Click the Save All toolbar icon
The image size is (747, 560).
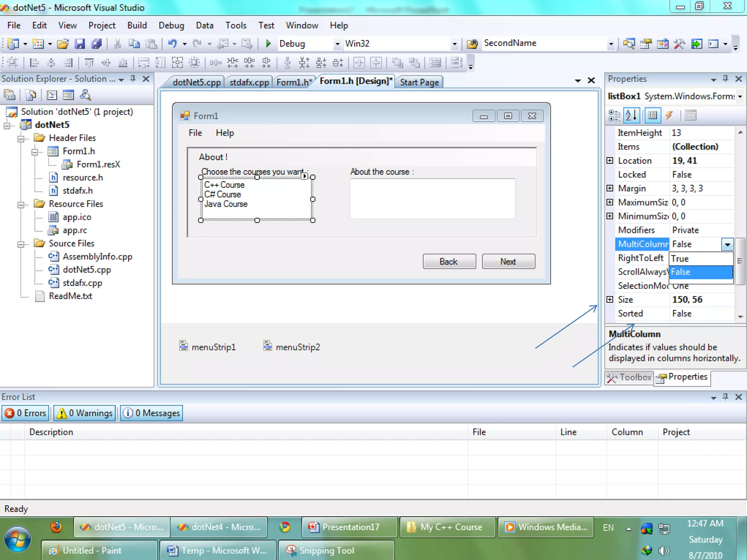coord(97,44)
